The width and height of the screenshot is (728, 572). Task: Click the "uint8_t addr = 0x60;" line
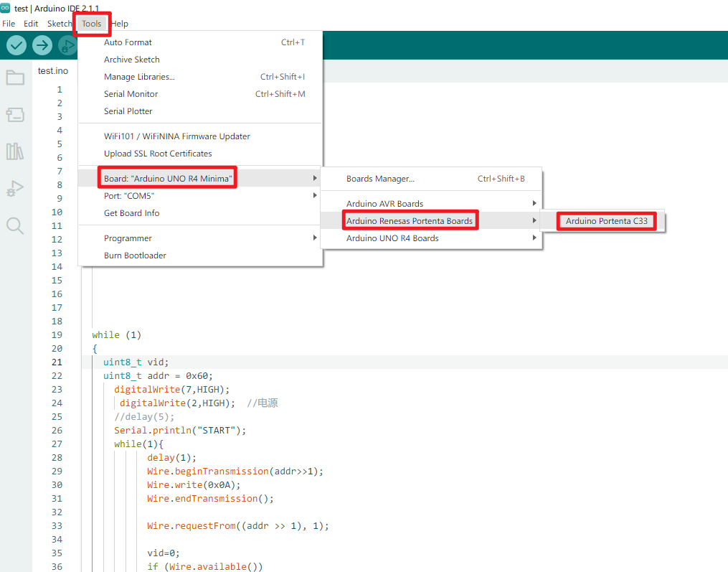point(158,376)
